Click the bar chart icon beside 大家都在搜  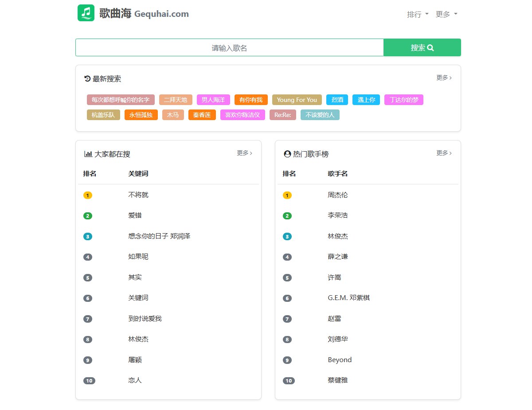[x=88, y=154]
